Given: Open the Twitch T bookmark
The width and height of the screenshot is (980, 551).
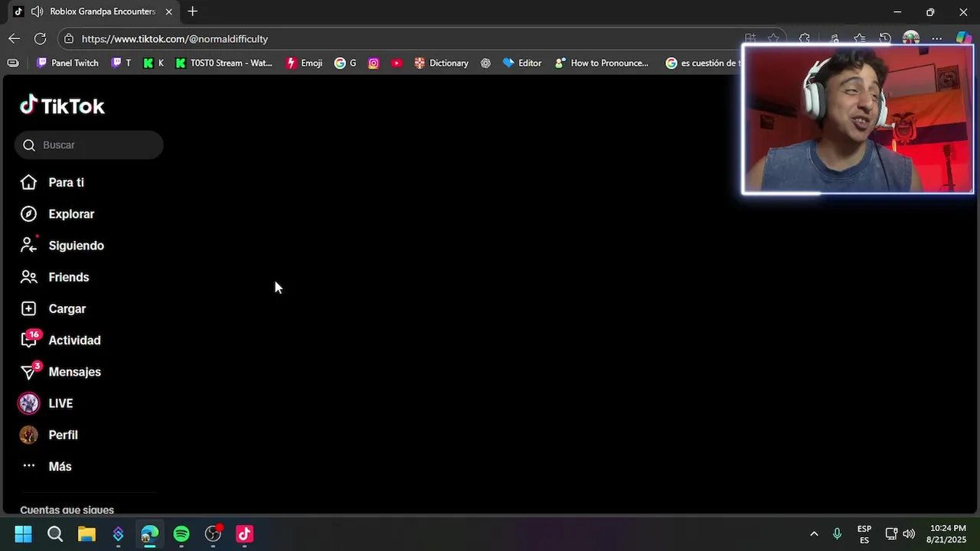Looking at the screenshot, I should tap(121, 63).
